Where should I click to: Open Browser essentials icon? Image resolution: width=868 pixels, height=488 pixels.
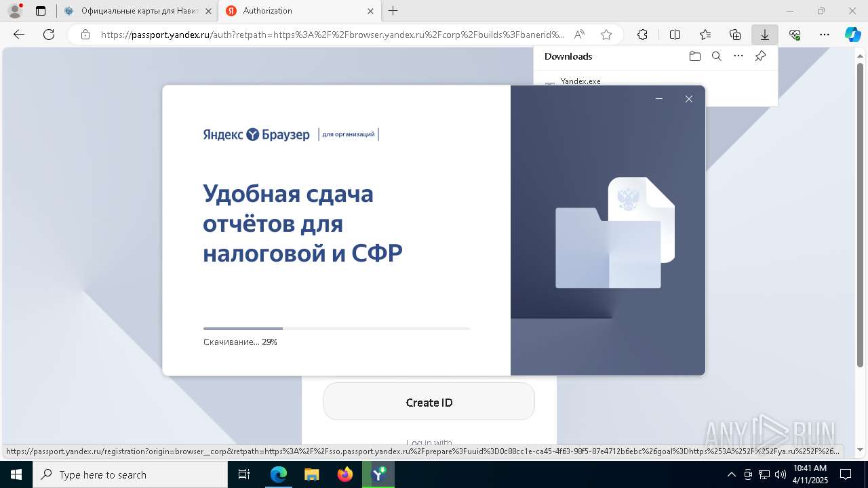coord(795,35)
